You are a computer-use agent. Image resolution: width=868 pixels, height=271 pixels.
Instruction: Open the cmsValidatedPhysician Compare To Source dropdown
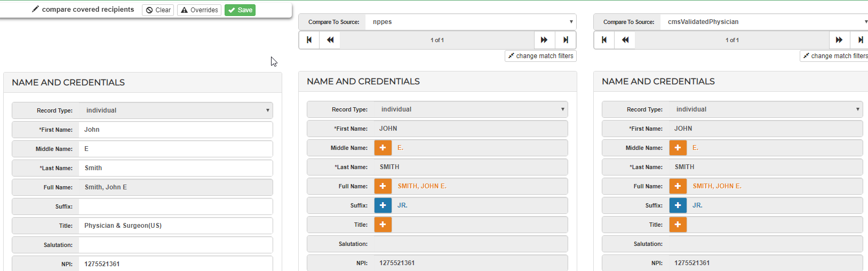pos(766,22)
